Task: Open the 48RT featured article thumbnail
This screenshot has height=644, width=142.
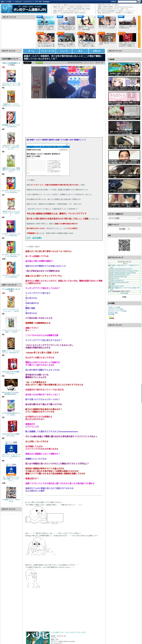Action: (x=128, y=21)
